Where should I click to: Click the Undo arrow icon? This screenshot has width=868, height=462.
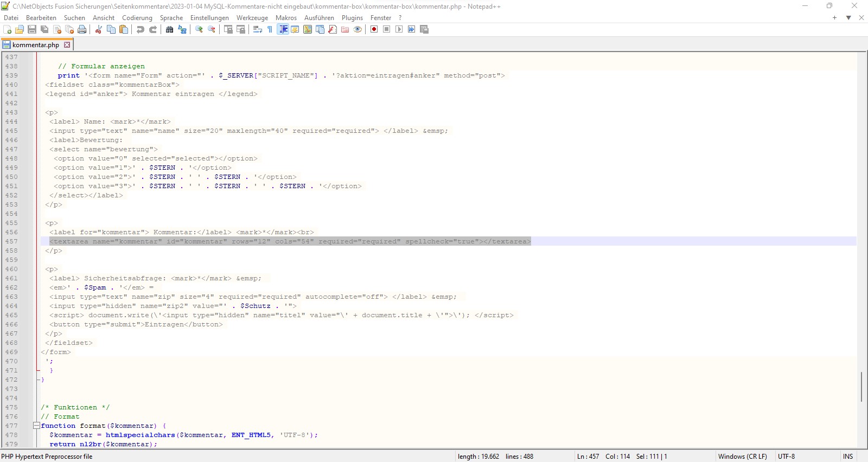pos(141,29)
